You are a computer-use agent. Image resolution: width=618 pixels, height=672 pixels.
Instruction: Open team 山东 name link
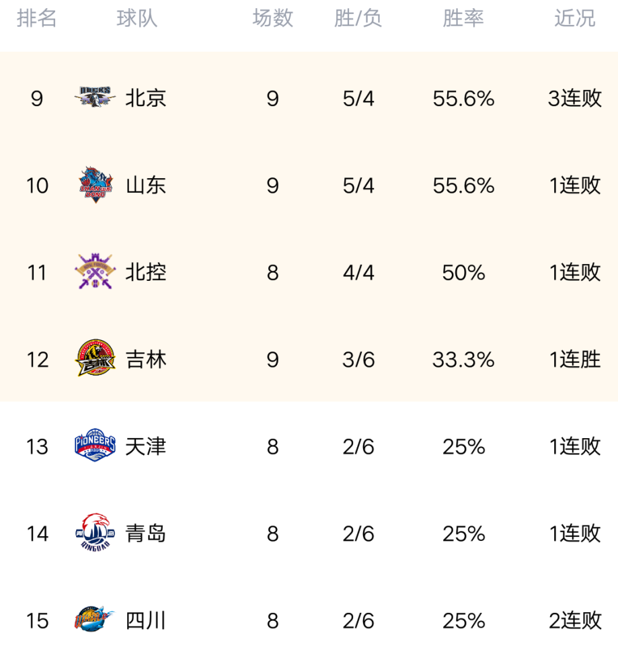pos(146,185)
